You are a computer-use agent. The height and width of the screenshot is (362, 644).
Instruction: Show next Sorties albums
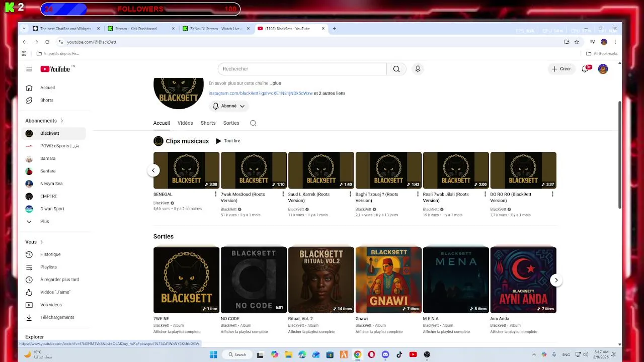point(556,280)
